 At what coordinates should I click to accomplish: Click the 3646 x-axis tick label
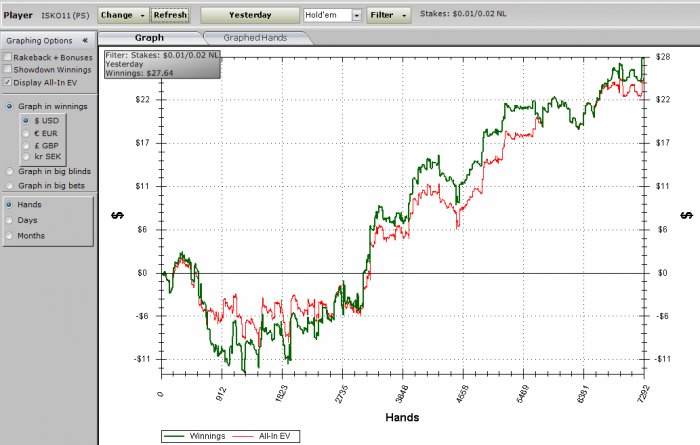coord(402,394)
